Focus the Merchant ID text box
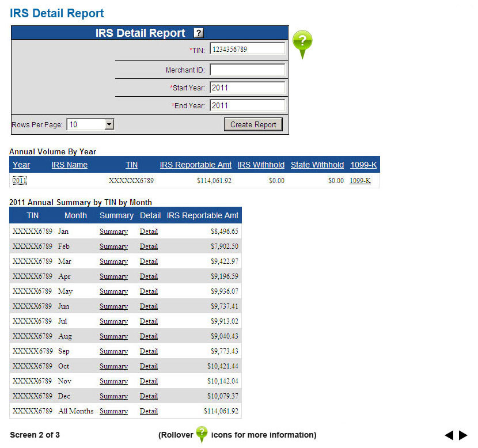The image size is (478, 448). click(x=247, y=70)
